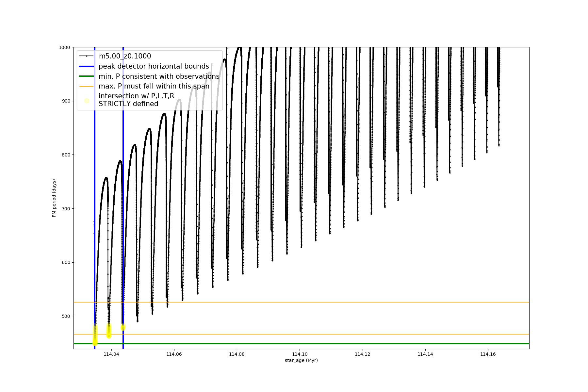Click the 114.04 tick label on x-axis

tap(111, 354)
